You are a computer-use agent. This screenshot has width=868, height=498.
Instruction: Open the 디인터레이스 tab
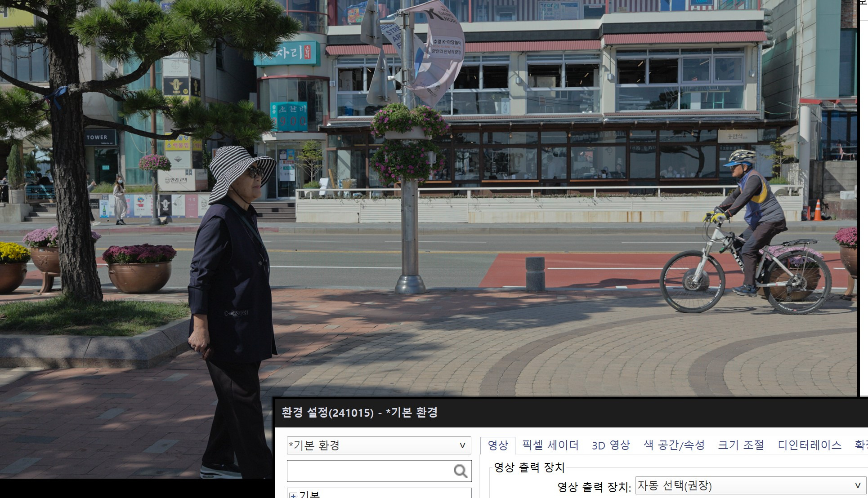809,445
